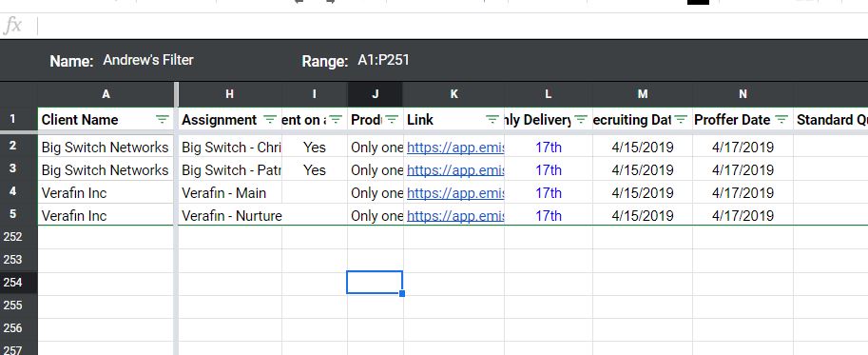
Task: Open the Link column filter
Action: tap(492, 120)
